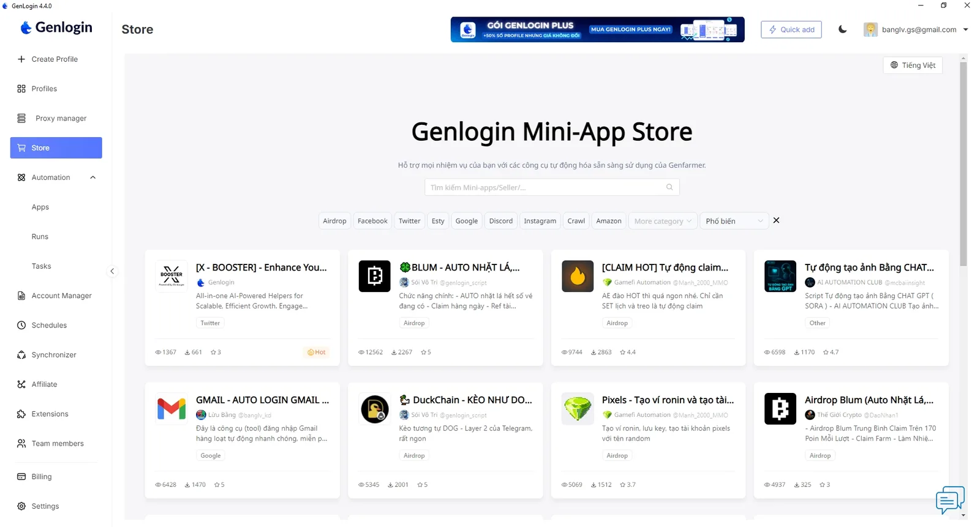Click the Store cart icon in sidebar

tap(21, 148)
